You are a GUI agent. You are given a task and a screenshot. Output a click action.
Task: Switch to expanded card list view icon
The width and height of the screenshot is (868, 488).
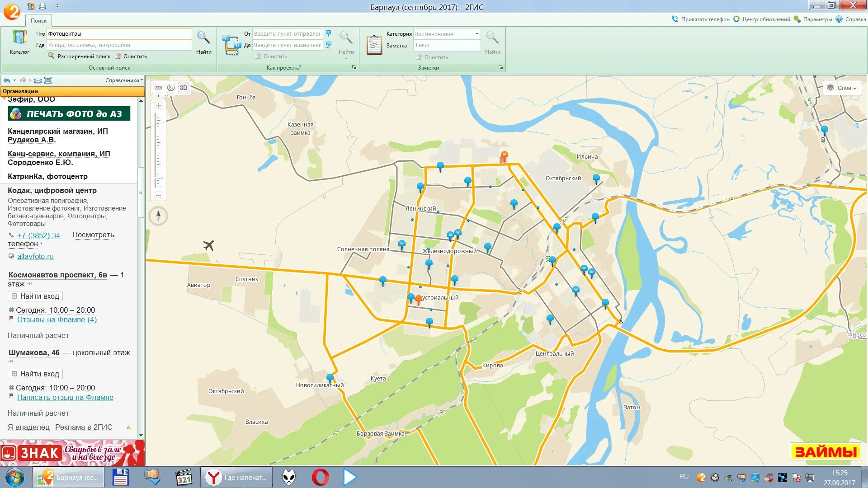(x=48, y=80)
